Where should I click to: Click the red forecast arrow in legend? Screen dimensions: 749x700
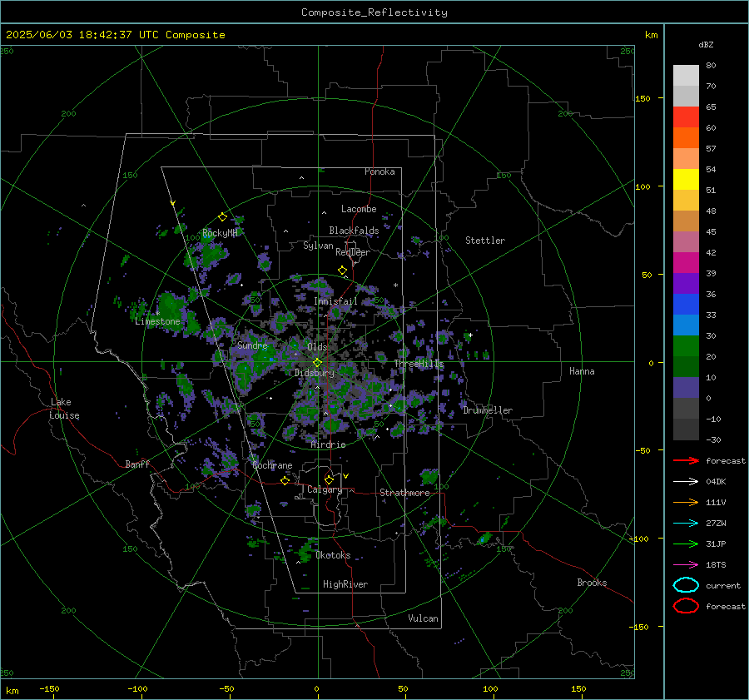[686, 460]
